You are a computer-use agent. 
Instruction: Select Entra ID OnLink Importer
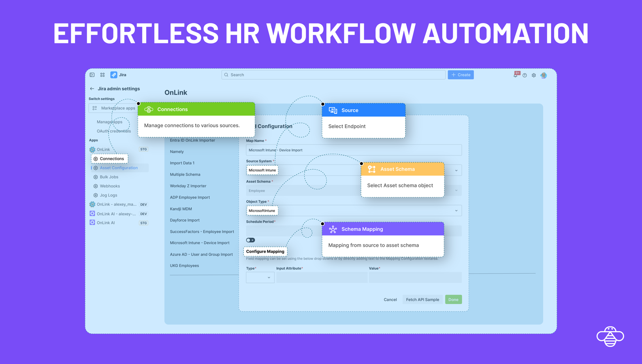(192, 140)
